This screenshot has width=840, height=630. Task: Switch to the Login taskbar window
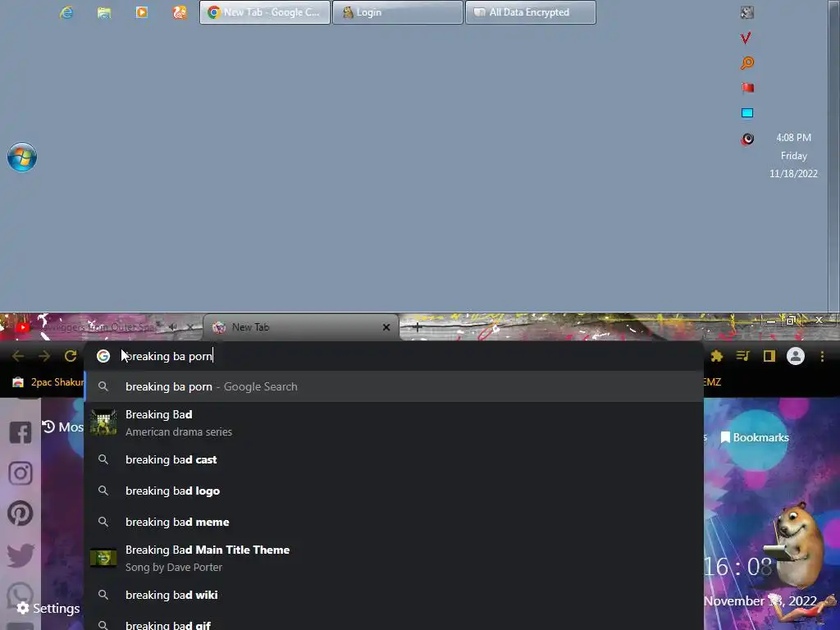pyautogui.click(x=398, y=12)
